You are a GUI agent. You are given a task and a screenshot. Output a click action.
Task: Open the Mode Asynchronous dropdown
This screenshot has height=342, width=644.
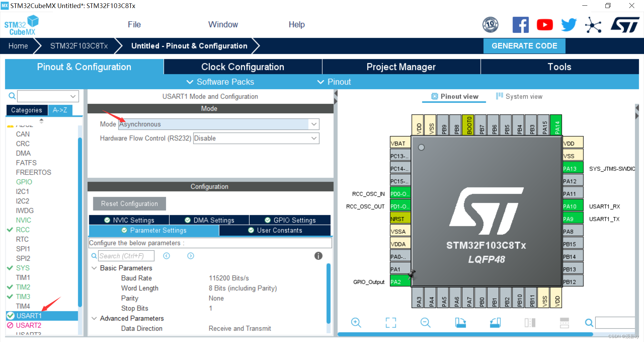(x=219, y=124)
